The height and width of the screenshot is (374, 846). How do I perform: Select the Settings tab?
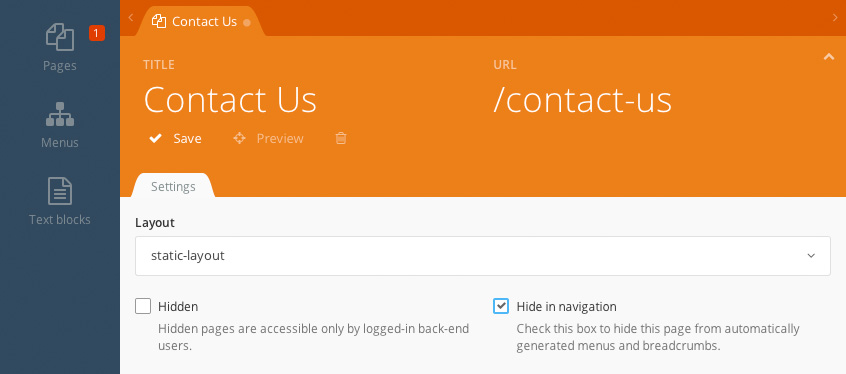pyautogui.click(x=173, y=186)
